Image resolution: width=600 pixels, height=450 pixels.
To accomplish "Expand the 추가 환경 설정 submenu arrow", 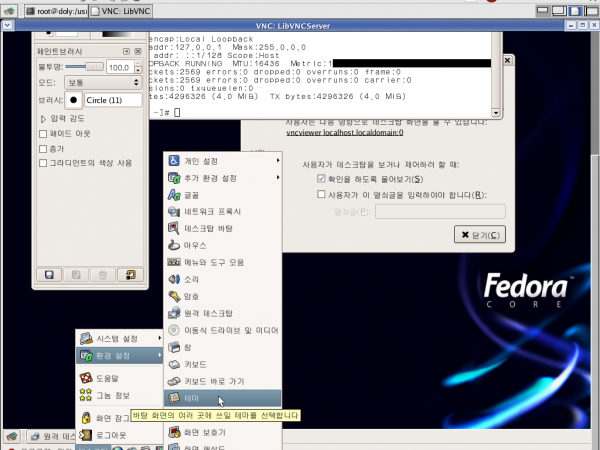I will pyautogui.click(x=278, y=178).
